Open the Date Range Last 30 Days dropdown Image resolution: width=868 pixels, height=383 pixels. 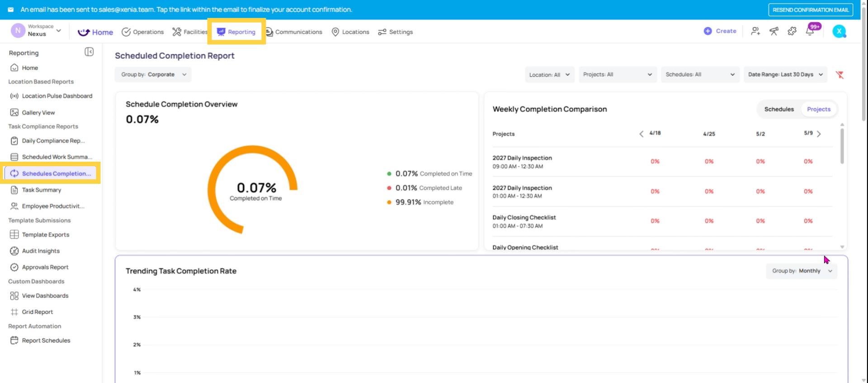[x=786, y=75]
